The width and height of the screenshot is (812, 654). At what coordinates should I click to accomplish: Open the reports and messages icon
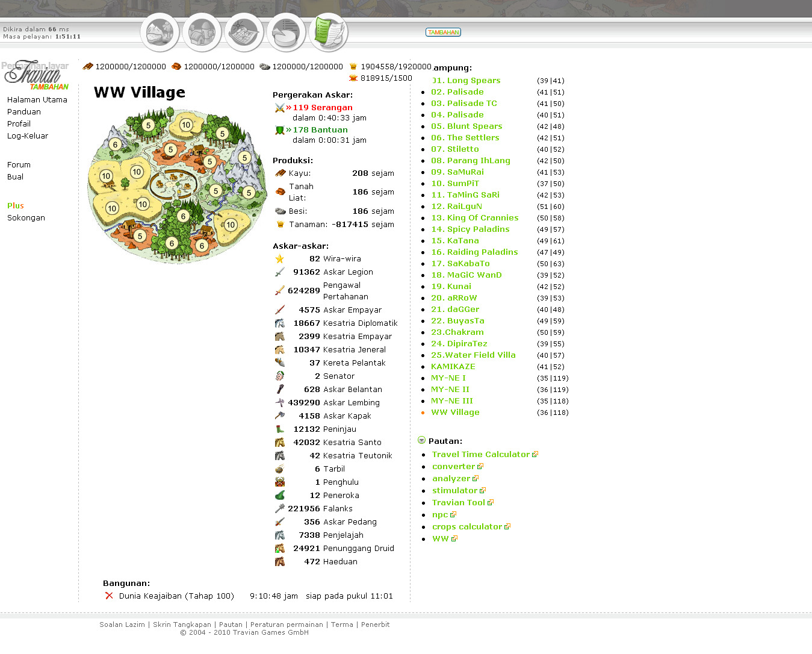click(x=328, y=32)
